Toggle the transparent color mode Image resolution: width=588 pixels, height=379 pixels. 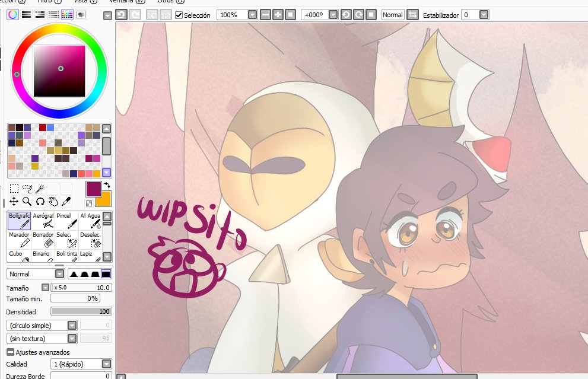89,203
